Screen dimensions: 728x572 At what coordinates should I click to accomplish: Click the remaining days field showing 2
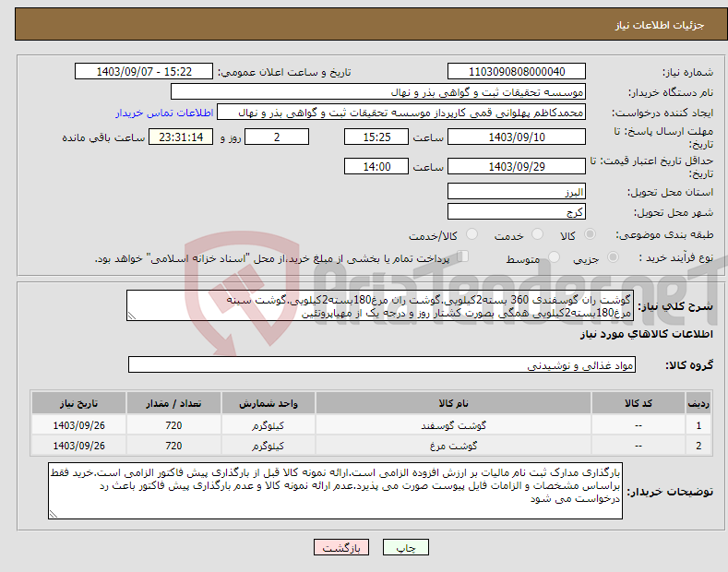[x=277, y=137]
